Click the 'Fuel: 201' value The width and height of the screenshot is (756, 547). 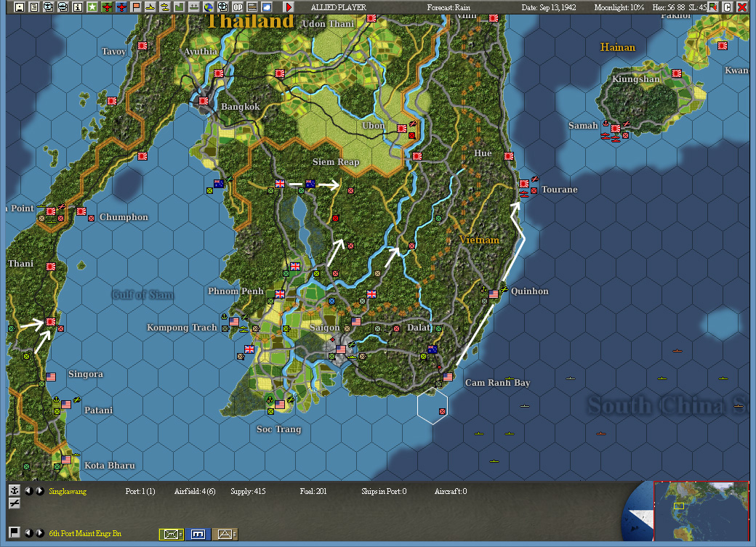(313, 491)
